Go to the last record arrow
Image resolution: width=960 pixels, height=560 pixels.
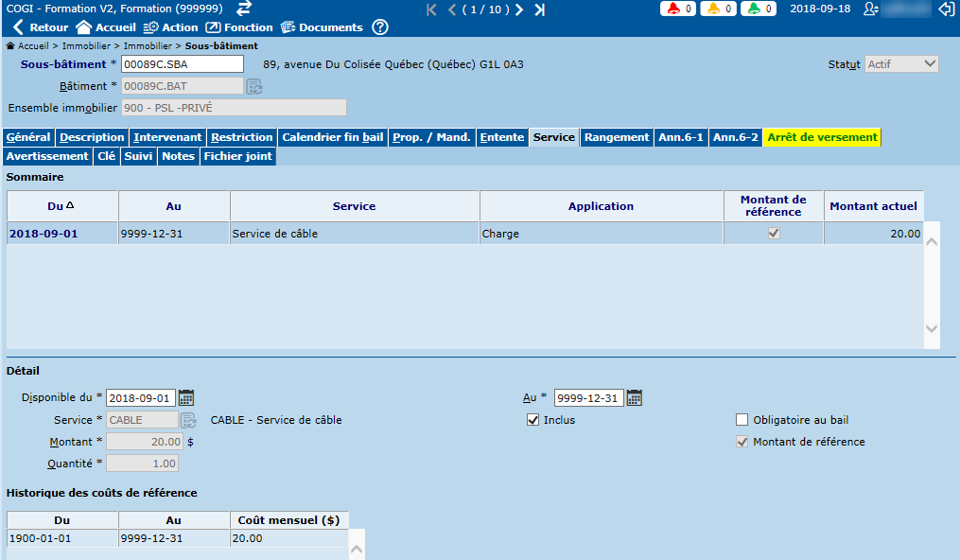click(539, 9)
